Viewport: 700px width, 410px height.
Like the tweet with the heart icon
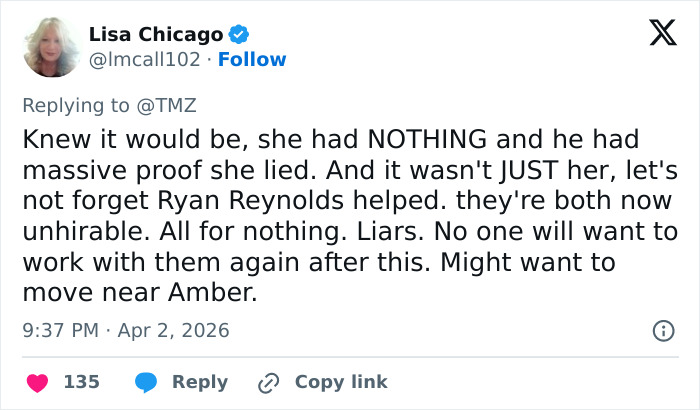click(x=37, y=382)
